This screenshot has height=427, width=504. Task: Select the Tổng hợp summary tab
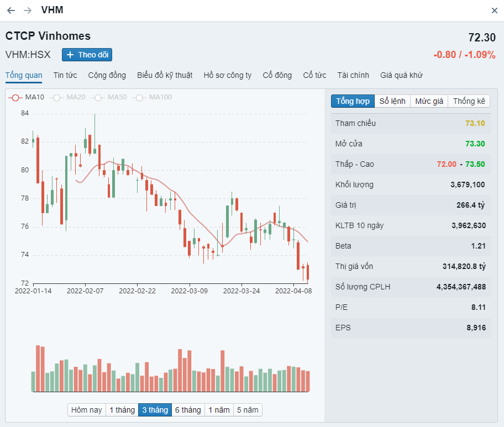(x=353, y=101)
